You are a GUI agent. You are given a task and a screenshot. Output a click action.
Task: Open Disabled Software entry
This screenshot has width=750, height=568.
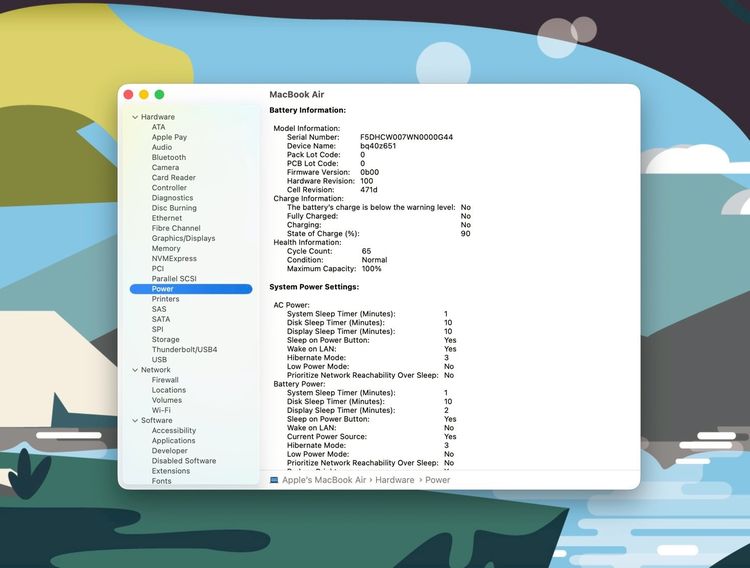click(x=184, y=461)
